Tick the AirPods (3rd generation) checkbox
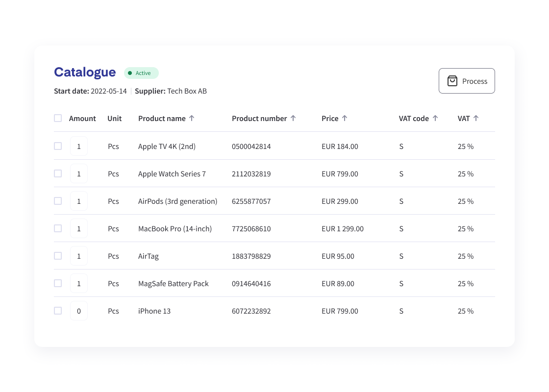This screenshot has width=549, height=392. tap(58, 201)
